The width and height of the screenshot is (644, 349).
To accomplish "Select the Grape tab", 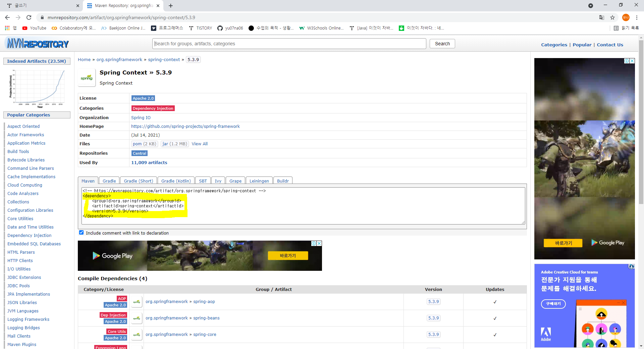I will pos(235,181).
